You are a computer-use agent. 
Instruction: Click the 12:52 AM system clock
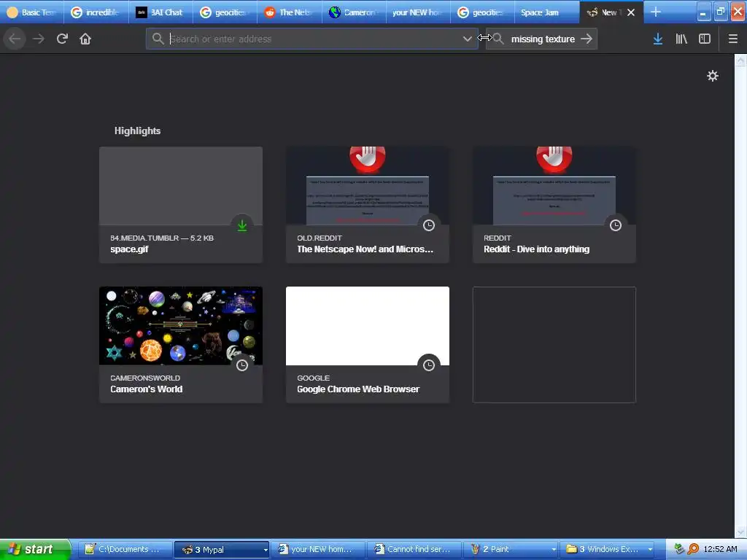(720, 550)
